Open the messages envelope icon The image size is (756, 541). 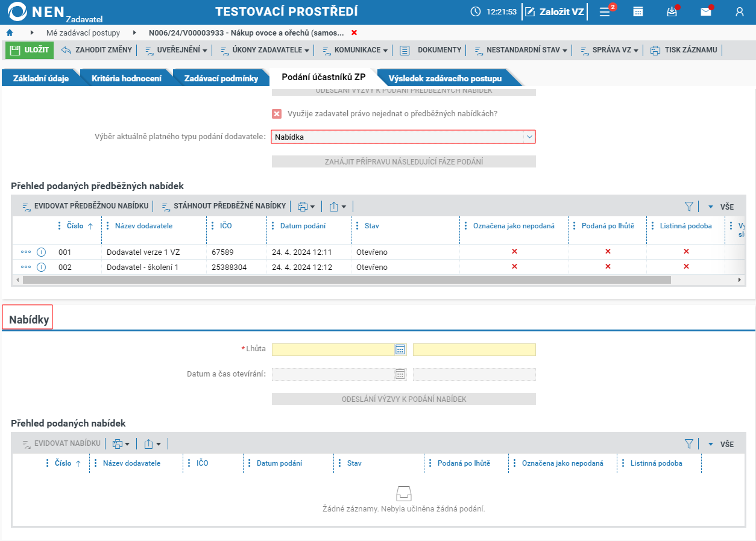[x=706, y=11]
